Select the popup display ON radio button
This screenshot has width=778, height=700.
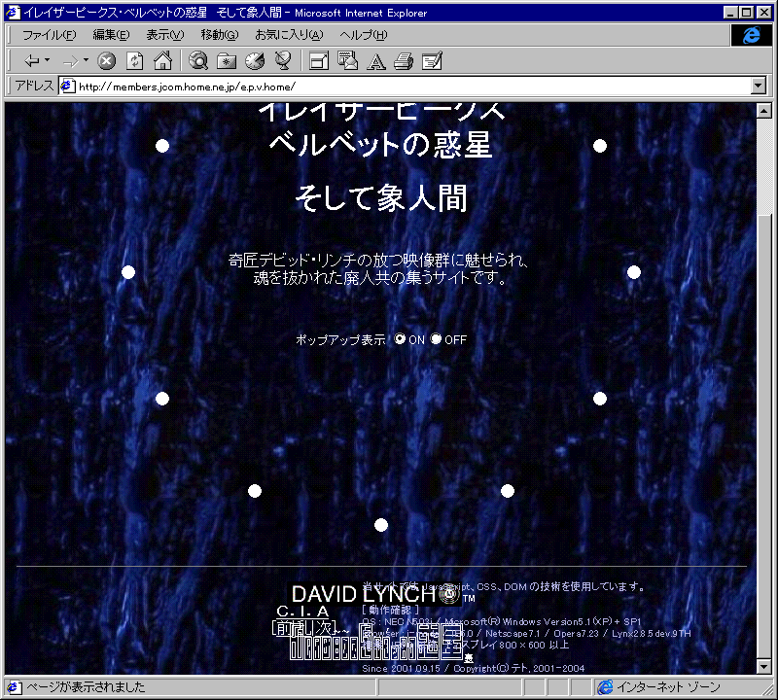[x=400, y=339]
